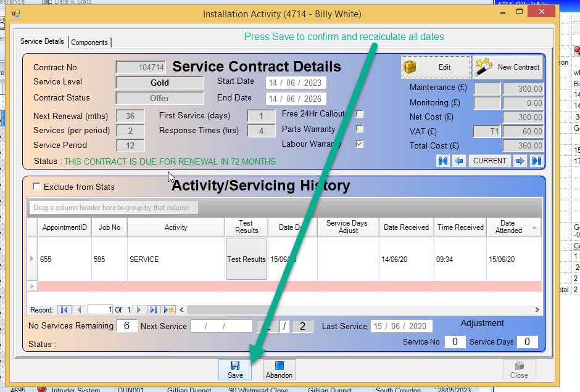Go to next record in grid navigator
This screenshot has width=580, height=392.
click(139, 309)
